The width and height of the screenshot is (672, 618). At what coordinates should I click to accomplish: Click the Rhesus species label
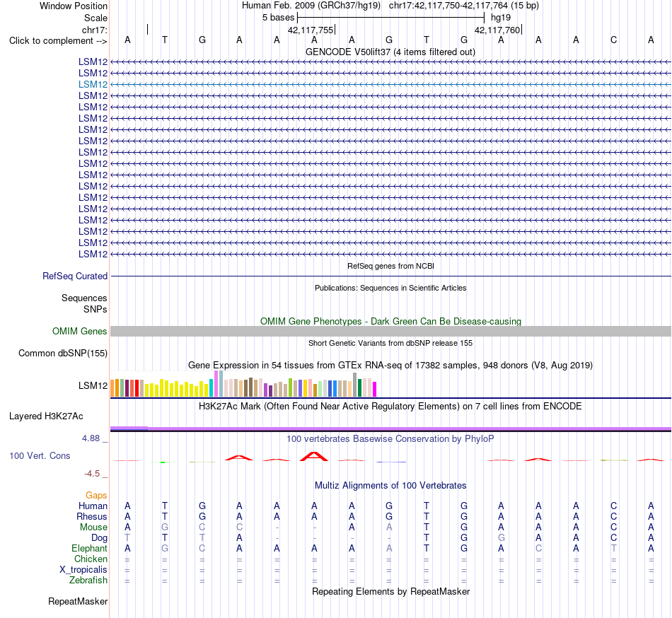pos(92,516)
